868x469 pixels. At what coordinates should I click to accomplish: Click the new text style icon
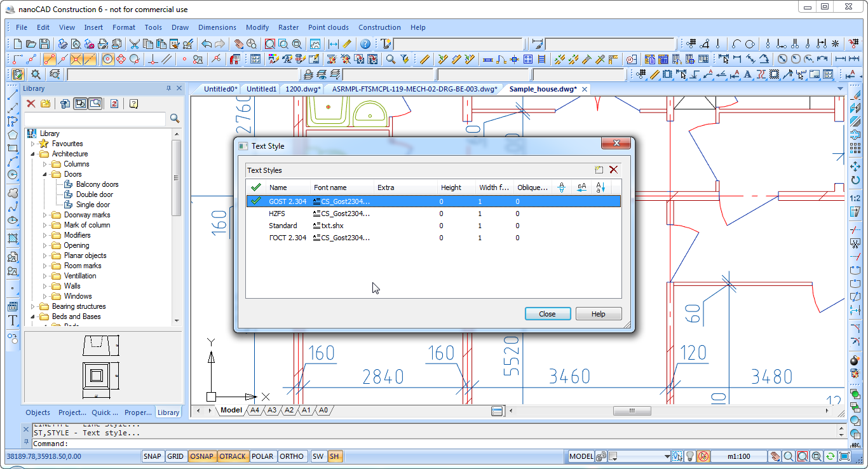tap(599, 170)
